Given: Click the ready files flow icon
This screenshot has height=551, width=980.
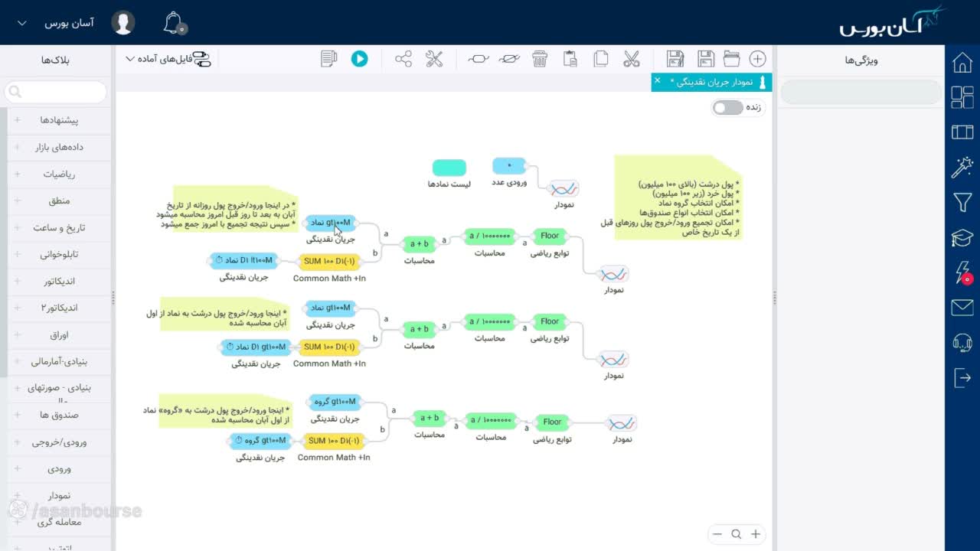Looking at the screenshot, I should [x=201, y=59].
